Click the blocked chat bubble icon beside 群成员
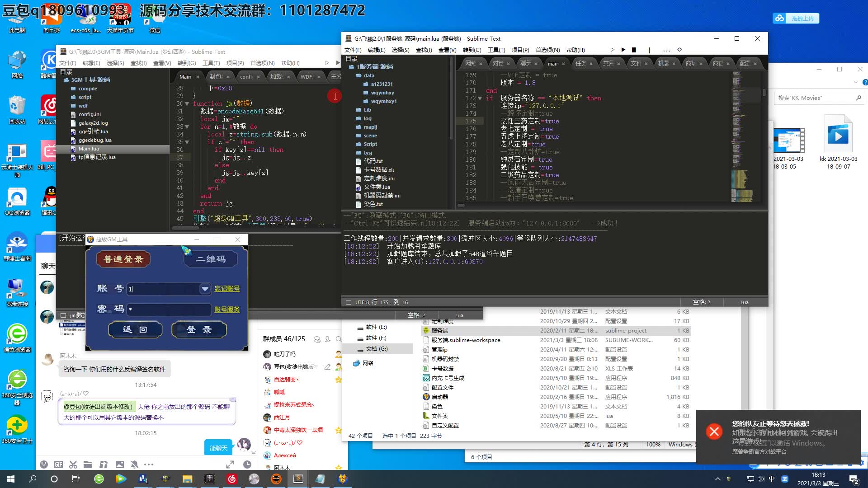868x488 pixels. (x=317, y=339)
